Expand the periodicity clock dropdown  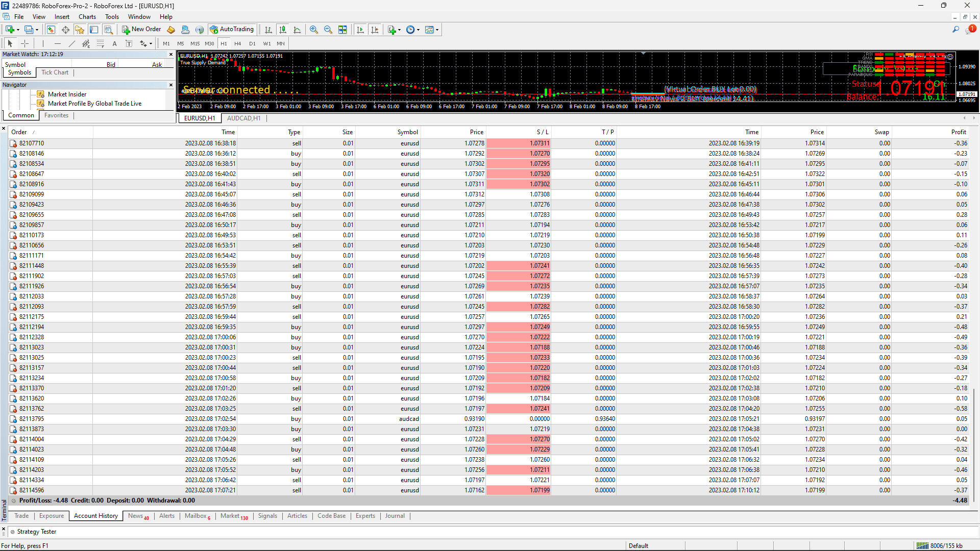[x=419, y=30]
